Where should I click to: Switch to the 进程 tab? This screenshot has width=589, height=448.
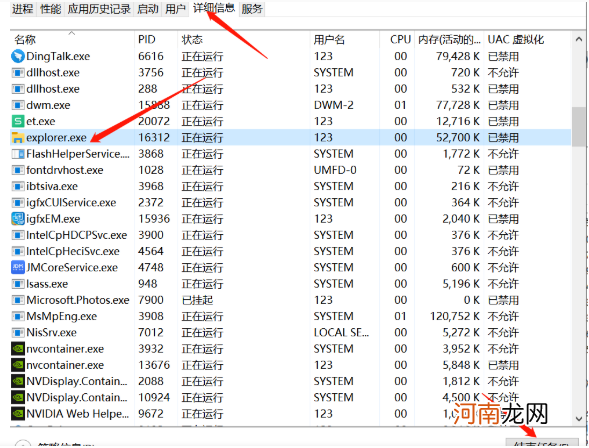pyautogui.click(x=23, y=9)
